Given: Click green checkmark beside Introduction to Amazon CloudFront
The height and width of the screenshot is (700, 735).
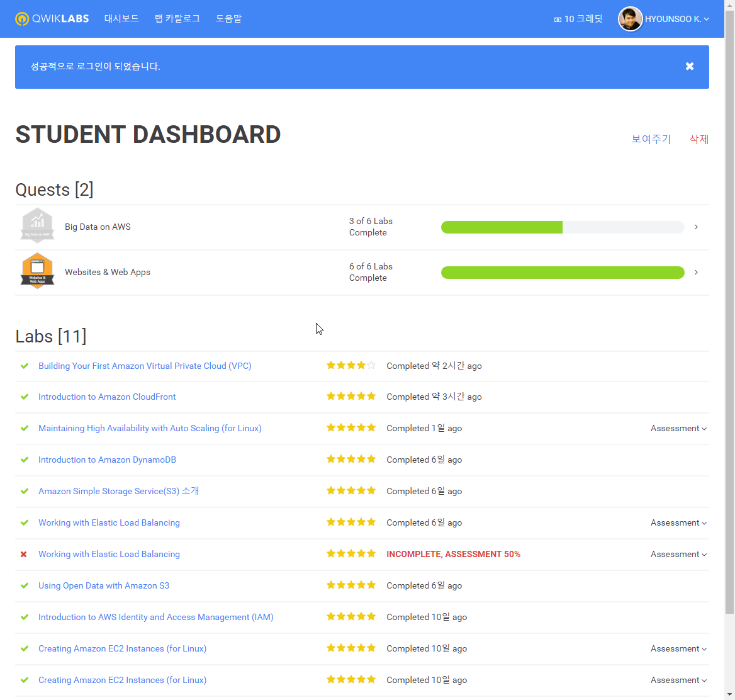Looking at the screenshot, I should (25, 397).
